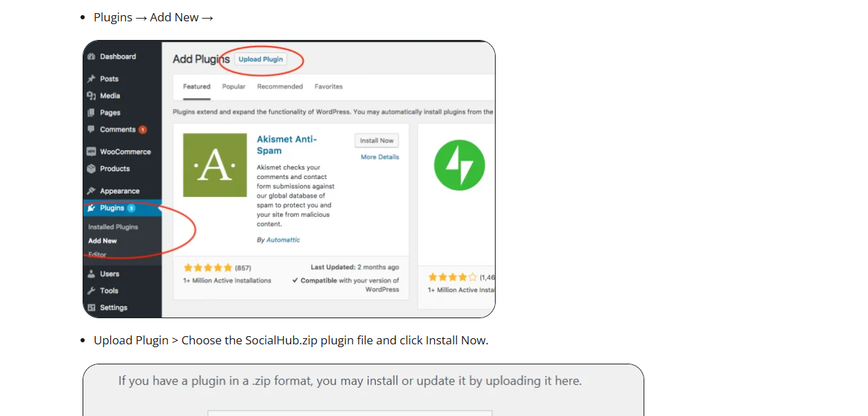Click the Posts pin icon
868x416 pixels.
[92, 79]
